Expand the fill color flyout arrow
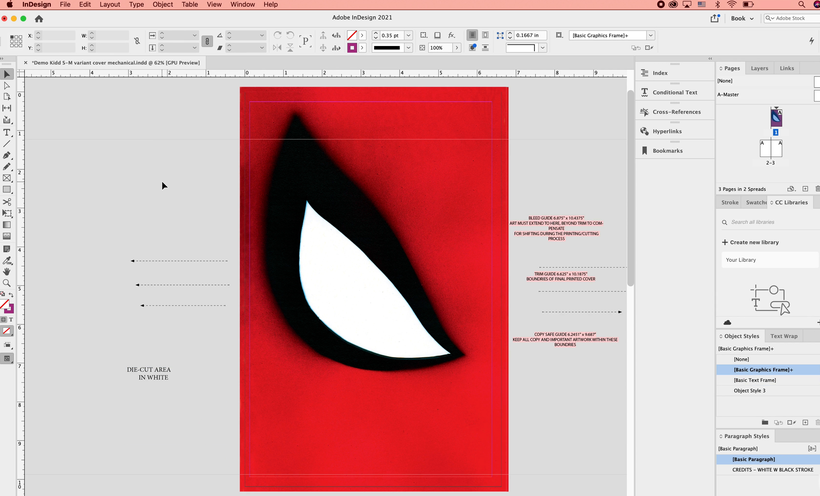The width and height of the screenshot is (820, 496). pyautogui.click(x=362, y=35)
